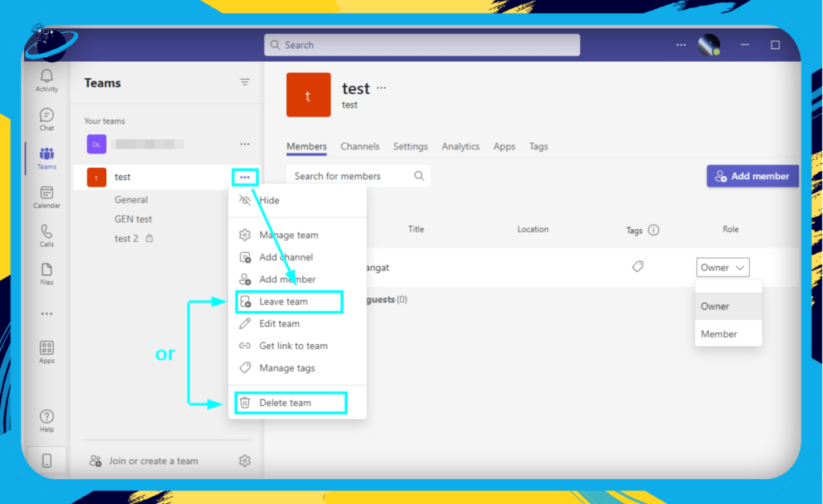Expand the guests (0) section

point(387,299)
